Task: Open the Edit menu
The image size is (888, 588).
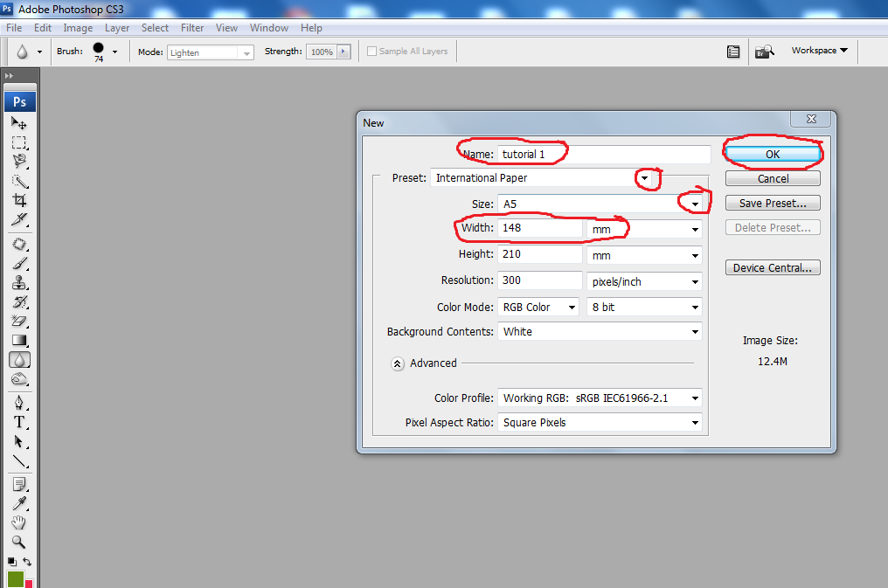Action: [43, 28]
